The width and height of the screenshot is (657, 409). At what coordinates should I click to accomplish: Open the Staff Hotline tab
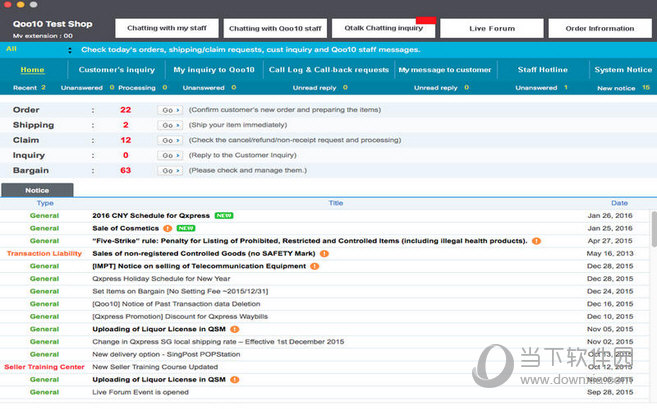click(543, 70)
